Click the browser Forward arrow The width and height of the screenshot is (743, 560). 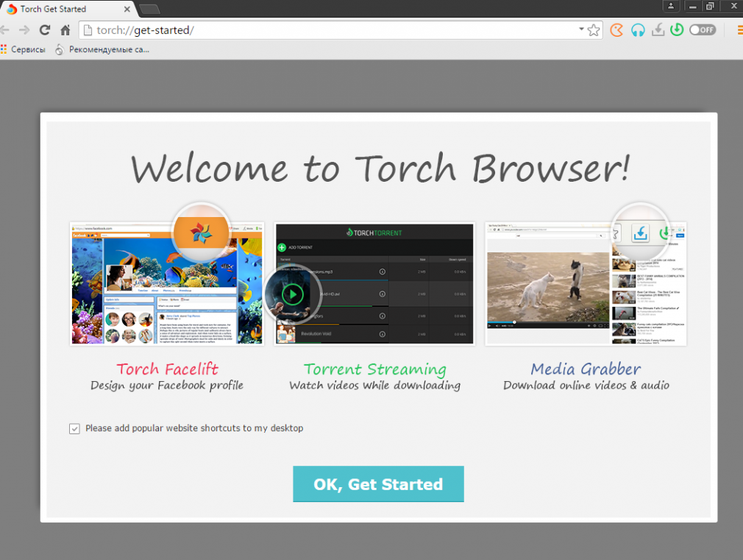pos(24,30)
